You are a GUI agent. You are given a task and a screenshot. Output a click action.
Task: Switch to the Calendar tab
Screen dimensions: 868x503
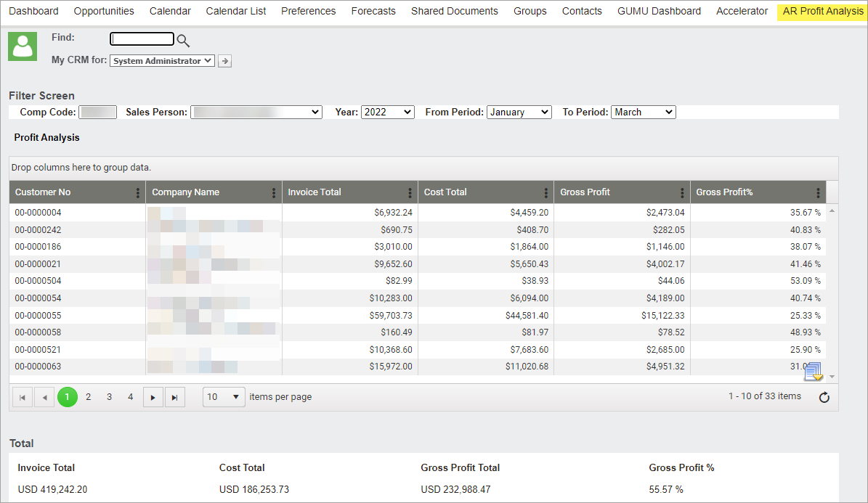(170, 11)
